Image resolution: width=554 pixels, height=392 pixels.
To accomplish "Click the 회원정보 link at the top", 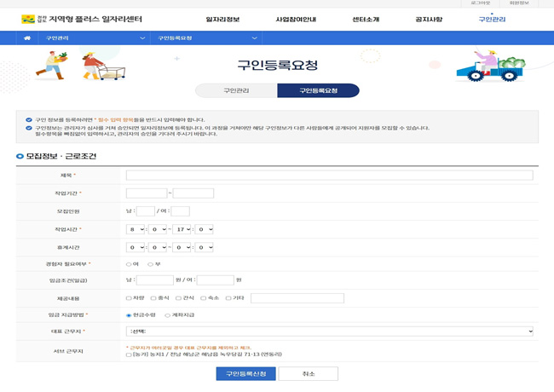I will click(519, 3).
